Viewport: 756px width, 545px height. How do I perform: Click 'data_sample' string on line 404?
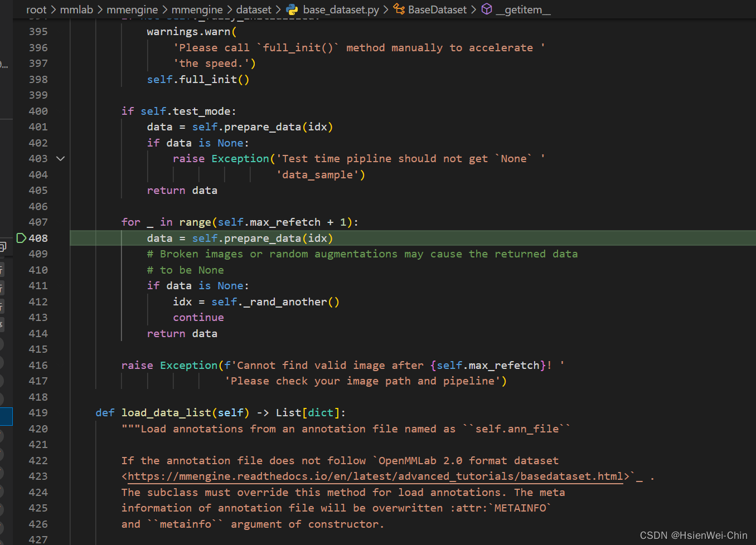(318, 175)
